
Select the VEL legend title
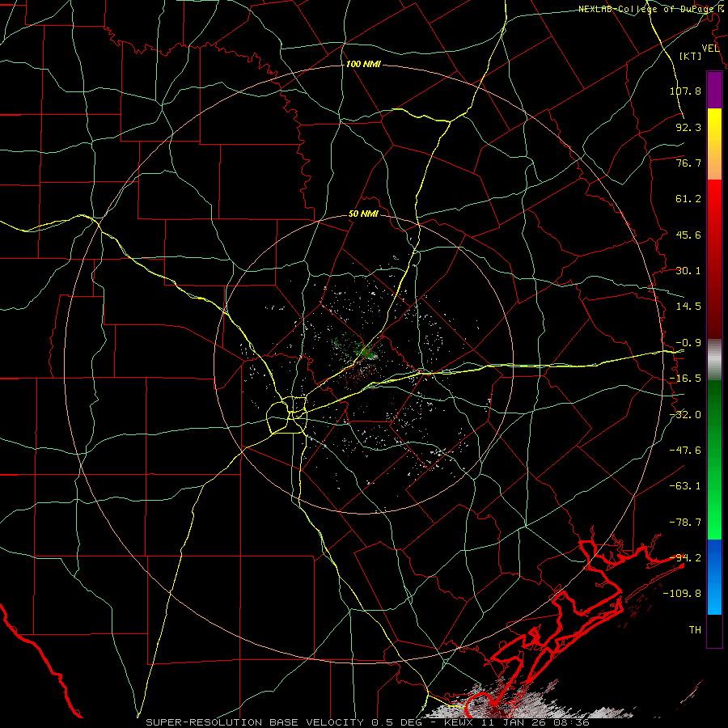pyautogui.click(x=710, y=49)
